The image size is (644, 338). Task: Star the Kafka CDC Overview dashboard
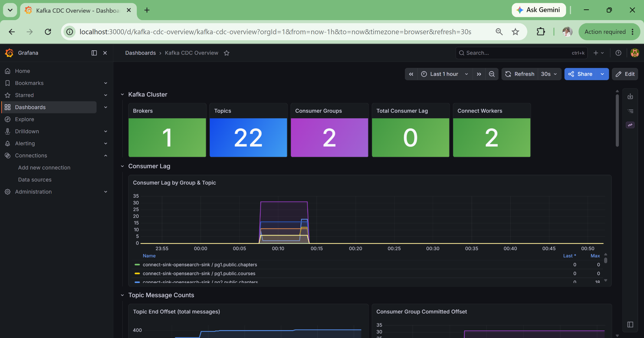point(227,53)
